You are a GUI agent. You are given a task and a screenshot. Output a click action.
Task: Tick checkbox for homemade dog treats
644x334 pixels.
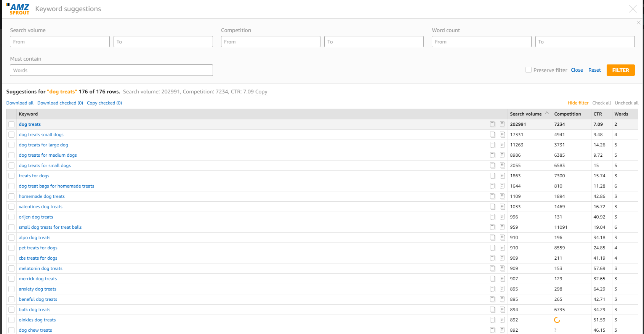(x=11, y=196)
